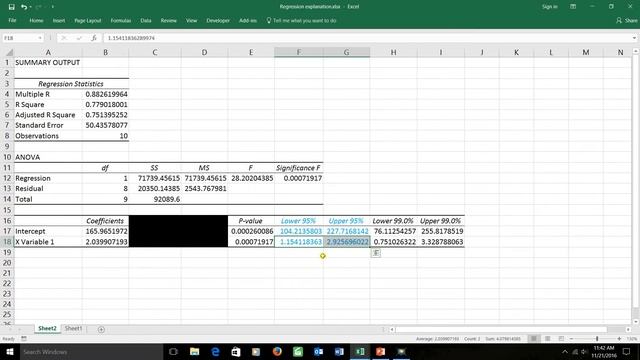Select the column F header
The height and width of the screenshot is (360, 640).
click(299, 52)
